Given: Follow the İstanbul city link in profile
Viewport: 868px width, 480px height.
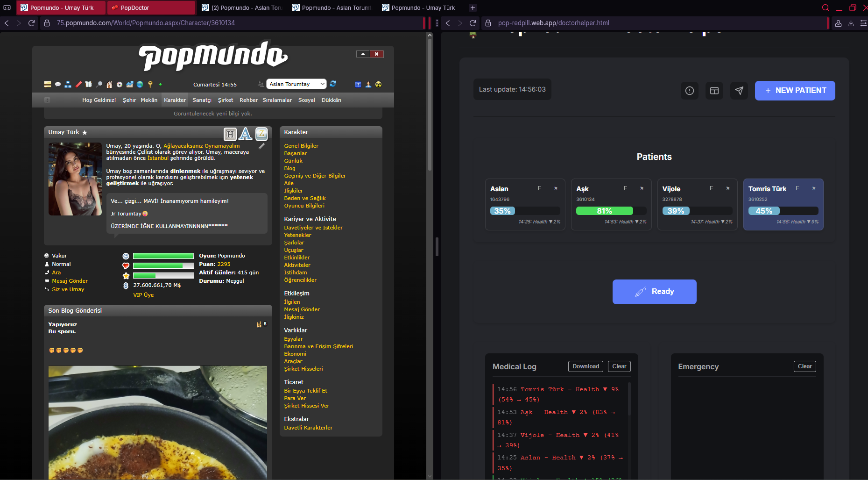Looking at the screenshot, I should [x=158, y=158].
